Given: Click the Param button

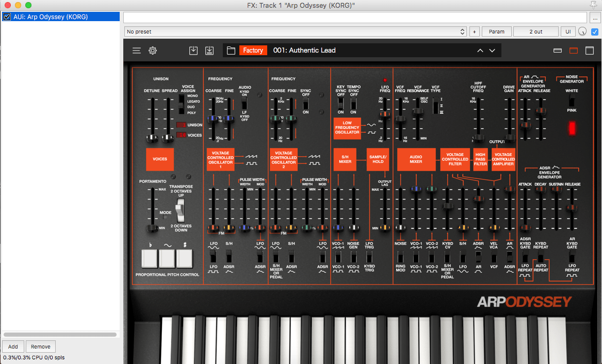Looking at the screenshot, I should point(496,31).
